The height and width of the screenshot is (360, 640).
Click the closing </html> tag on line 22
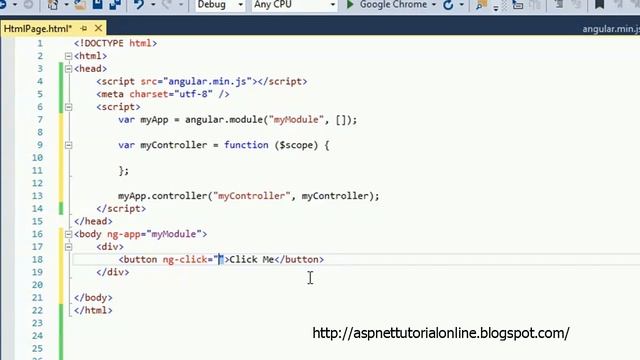pyautogui.click(x=93, y=310)
